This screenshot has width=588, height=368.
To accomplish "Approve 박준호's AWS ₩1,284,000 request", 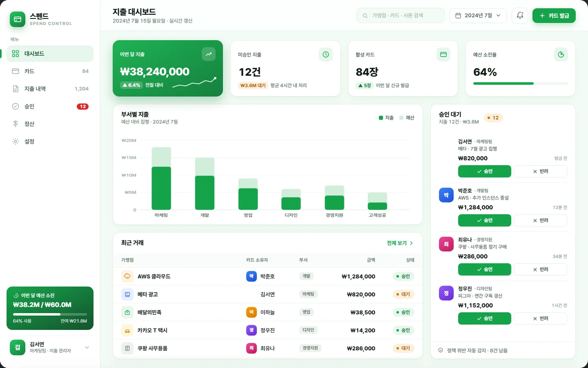I will pos(484,220).
